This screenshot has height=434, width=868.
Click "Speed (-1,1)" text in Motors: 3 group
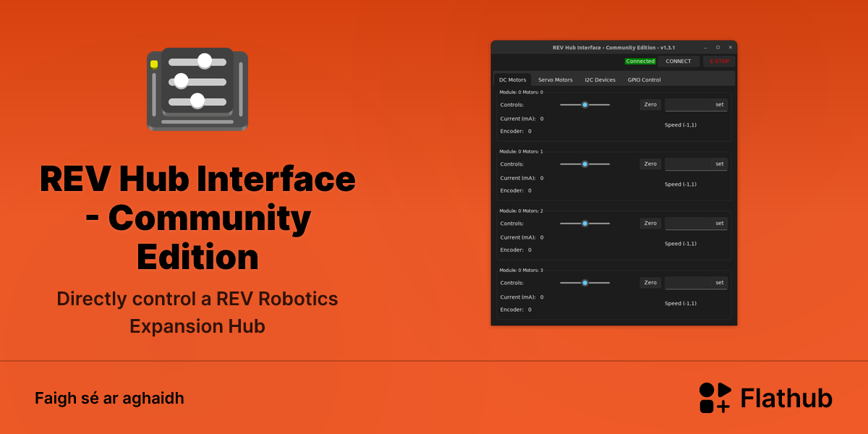(681, 303)
